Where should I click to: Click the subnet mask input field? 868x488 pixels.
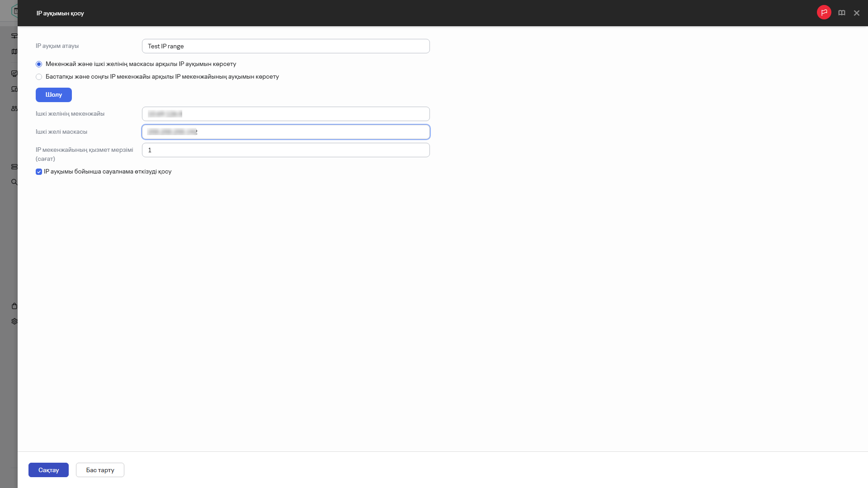point(286,132)
